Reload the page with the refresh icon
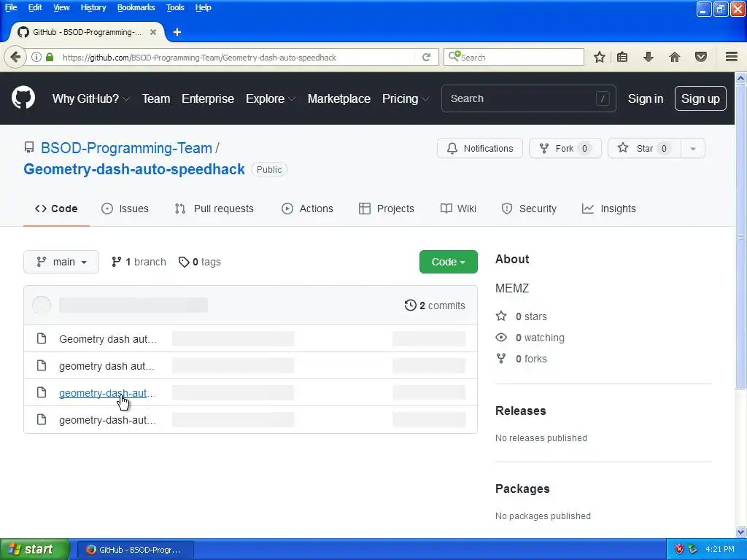 click(x=426, y=57)
